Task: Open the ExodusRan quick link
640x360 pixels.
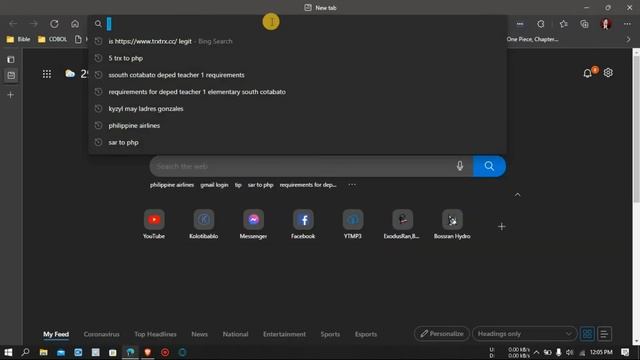Action: [402, 224]
